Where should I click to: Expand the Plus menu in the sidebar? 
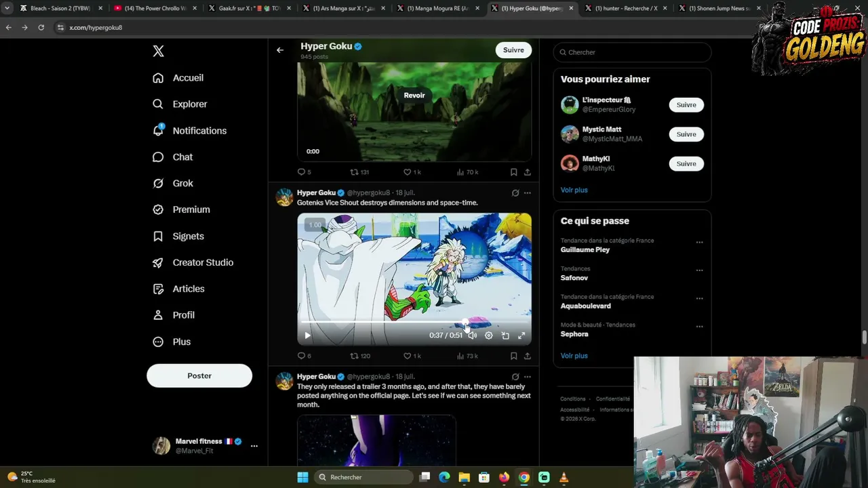172,342
